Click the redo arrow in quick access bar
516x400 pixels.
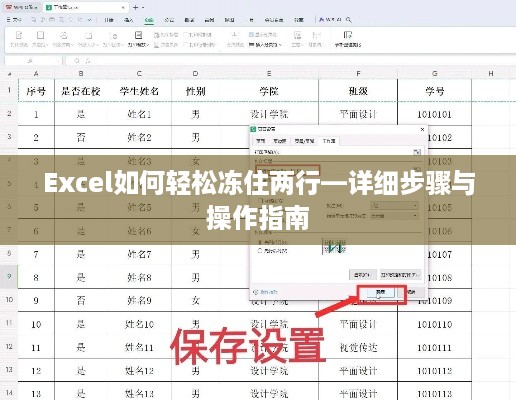pyautogui.click(x=80, y=20)
